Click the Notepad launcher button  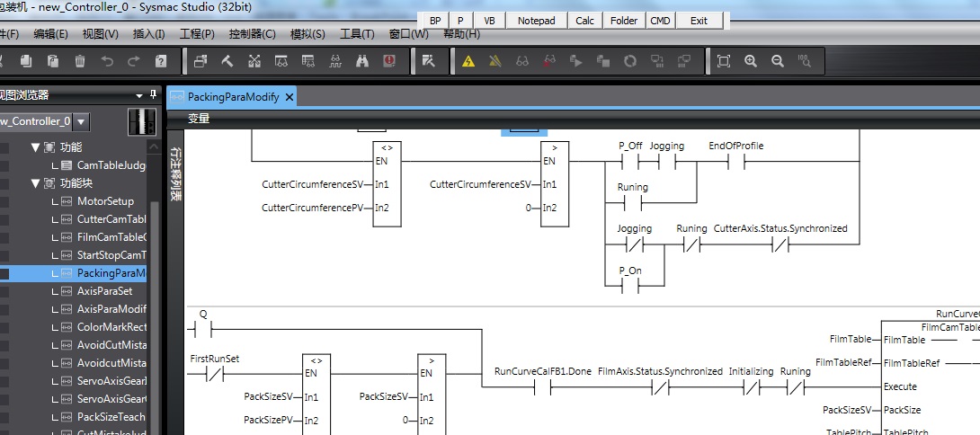[537, 20]
